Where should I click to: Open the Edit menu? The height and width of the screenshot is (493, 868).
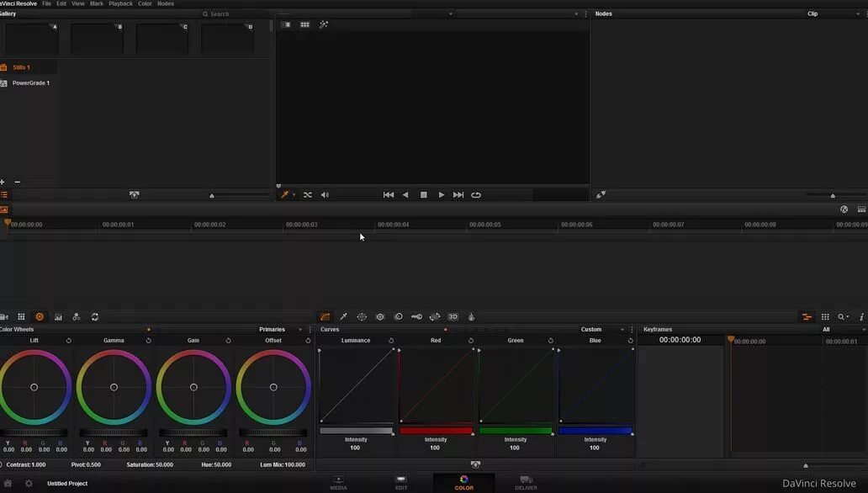(61, 3)
